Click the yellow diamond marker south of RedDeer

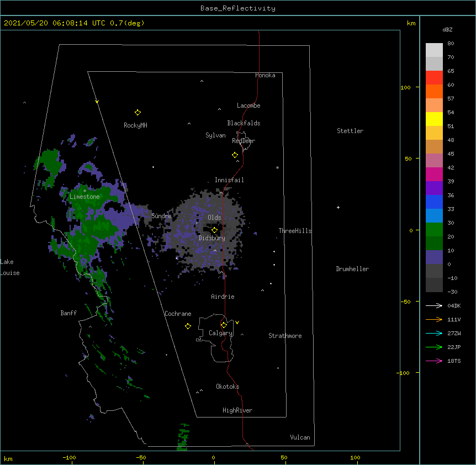point(235,155)
